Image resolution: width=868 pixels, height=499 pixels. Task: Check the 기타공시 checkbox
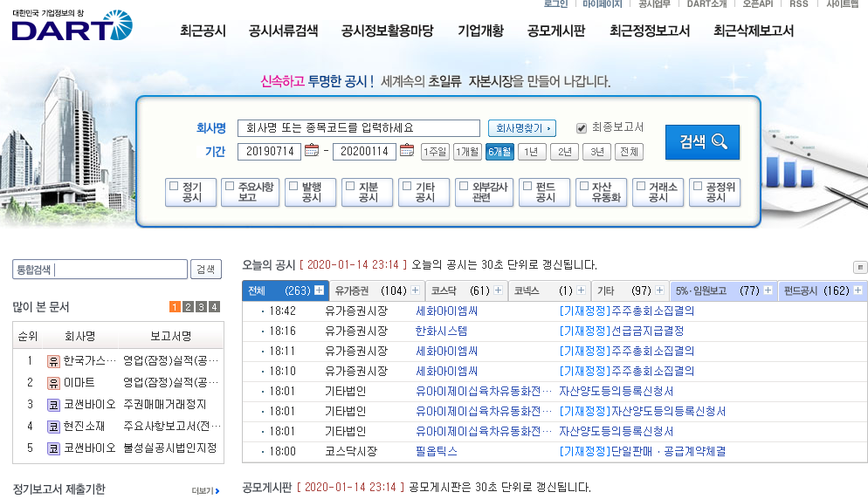407,187
